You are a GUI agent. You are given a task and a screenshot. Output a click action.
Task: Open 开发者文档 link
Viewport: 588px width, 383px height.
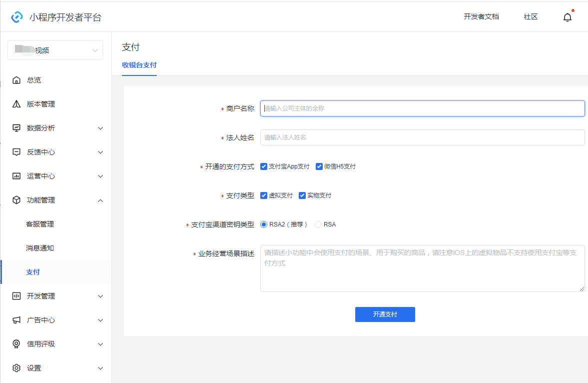click(x=481, y=16)
